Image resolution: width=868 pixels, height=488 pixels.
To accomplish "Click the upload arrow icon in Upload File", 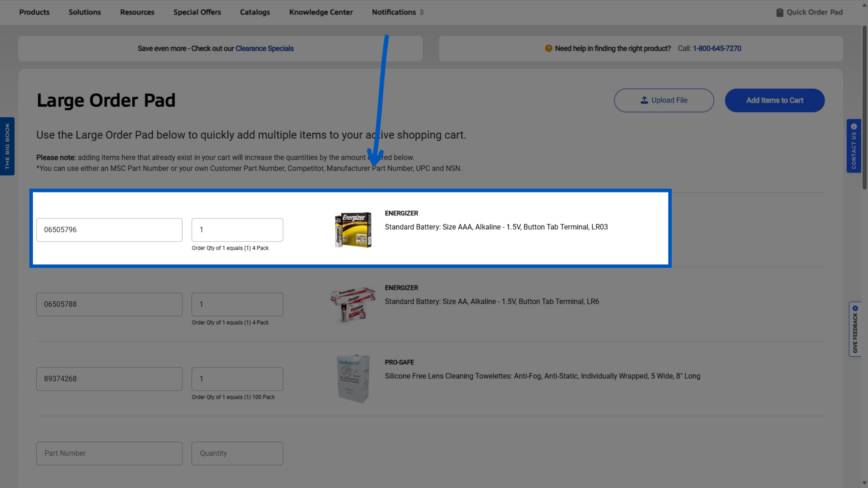I will point(644,100).
